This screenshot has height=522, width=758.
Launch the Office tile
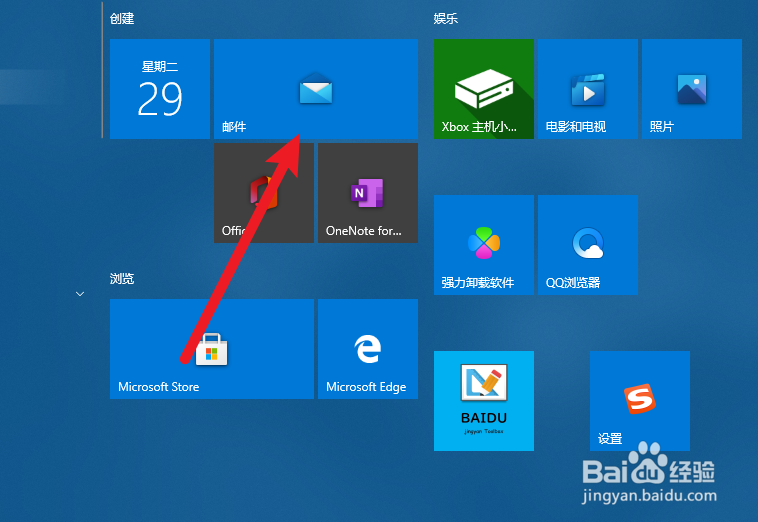(x=264, y=193)
